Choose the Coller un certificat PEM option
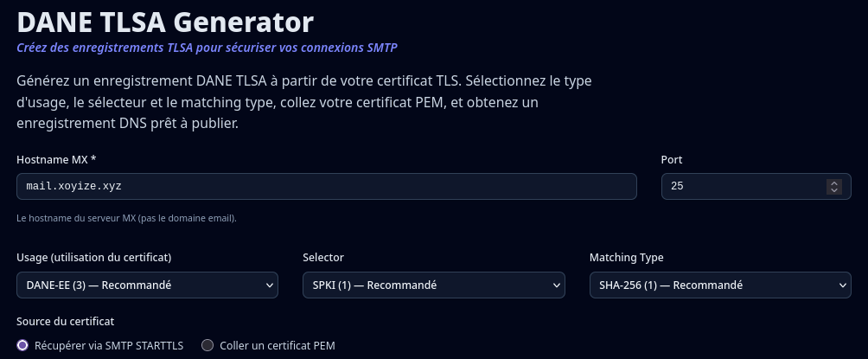 207,345
